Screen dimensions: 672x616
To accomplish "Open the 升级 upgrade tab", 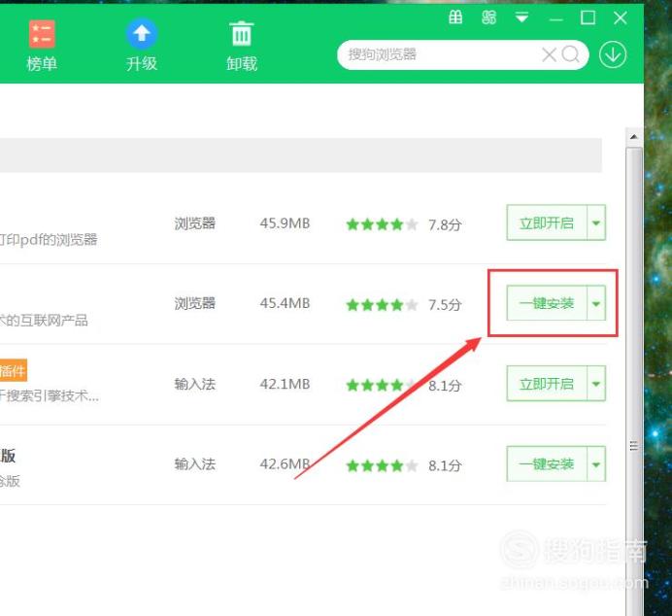I will (142, 46).
